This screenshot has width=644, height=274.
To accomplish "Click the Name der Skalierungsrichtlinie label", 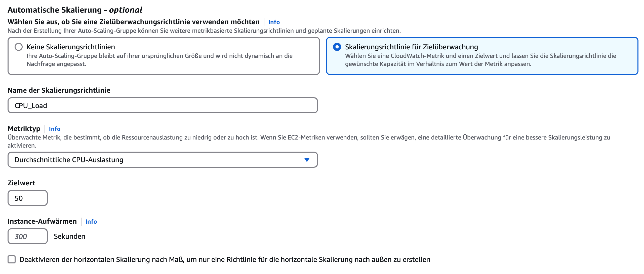I will click(x=59, y=90).
